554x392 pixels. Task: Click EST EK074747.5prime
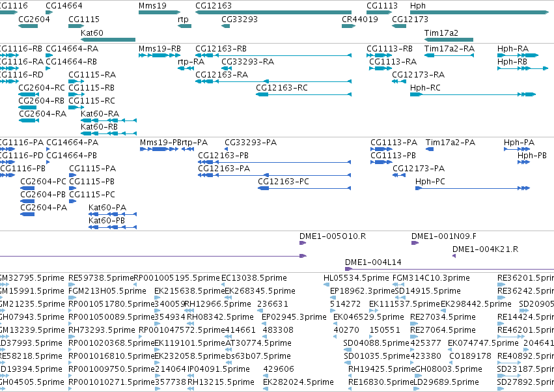[x=483, y=343]
